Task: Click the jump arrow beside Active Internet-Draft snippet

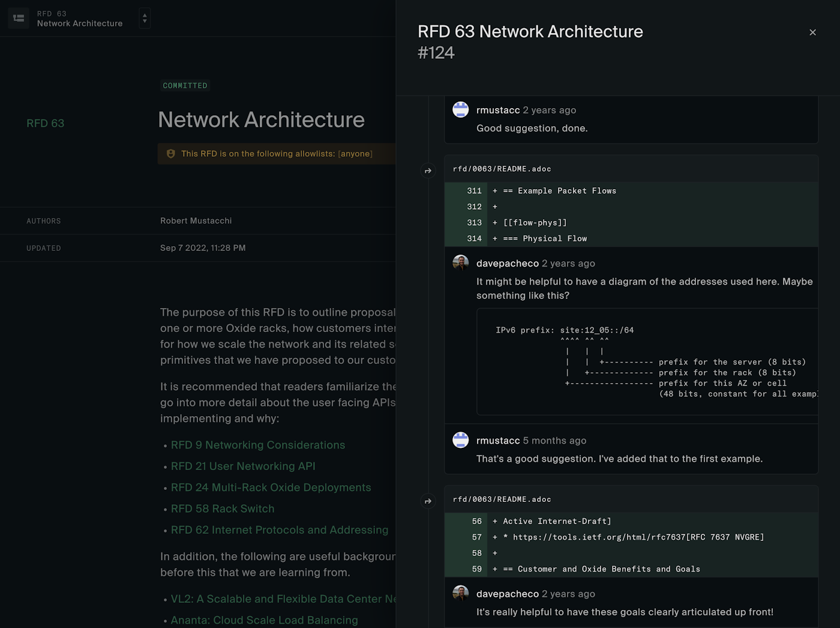Action: [428, 501]
